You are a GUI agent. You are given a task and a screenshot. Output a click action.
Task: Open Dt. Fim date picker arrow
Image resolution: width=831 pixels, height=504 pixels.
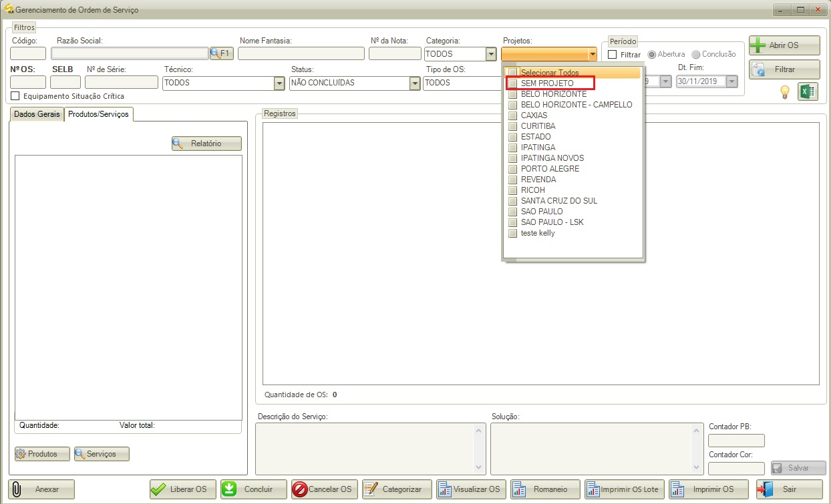(x=731, y=81)
